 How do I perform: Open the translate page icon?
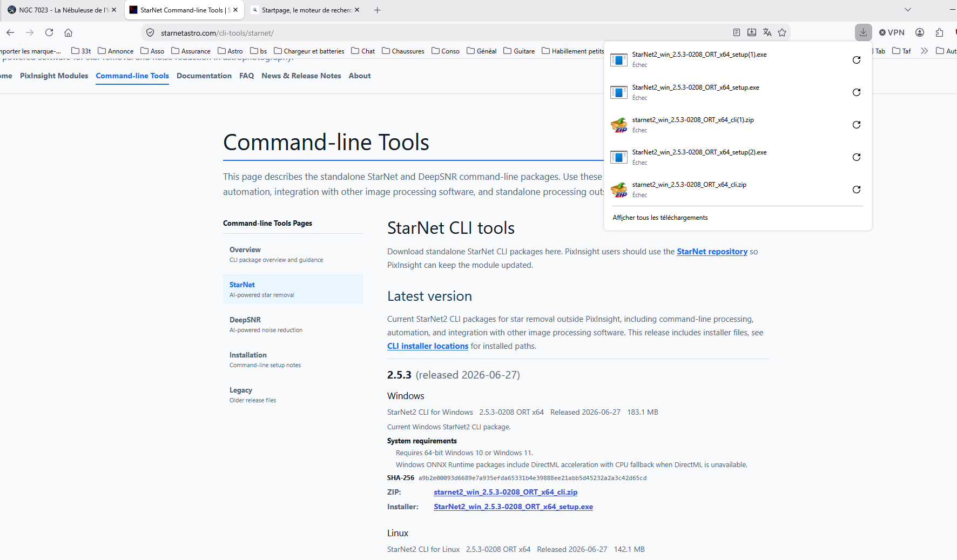coord(767,32)
